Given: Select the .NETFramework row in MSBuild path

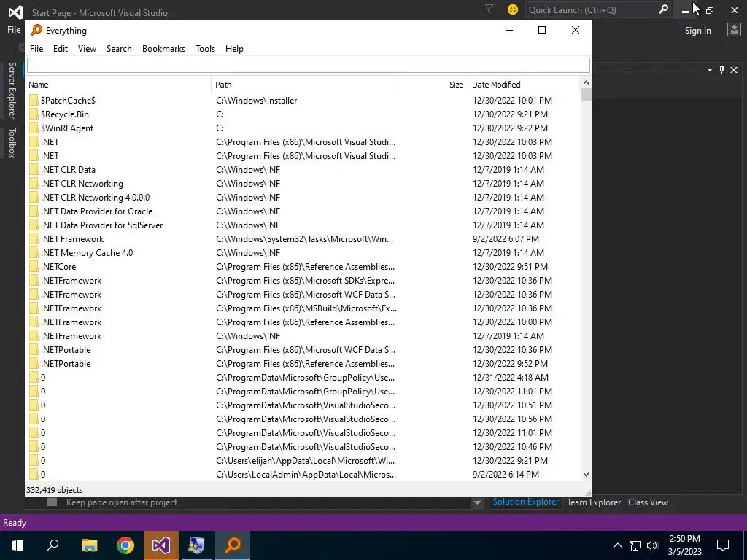Looking at the screenshot, I should click(303, 308).
